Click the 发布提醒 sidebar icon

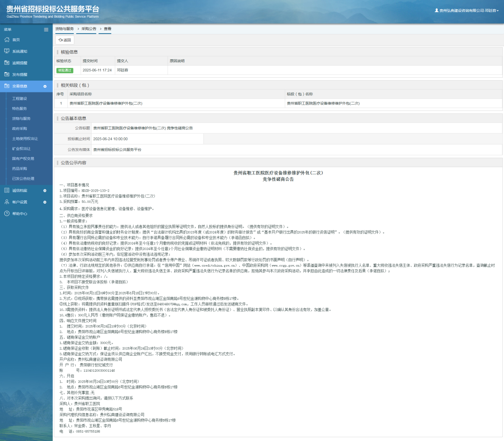pyautogui.click(x=7, y=74)
